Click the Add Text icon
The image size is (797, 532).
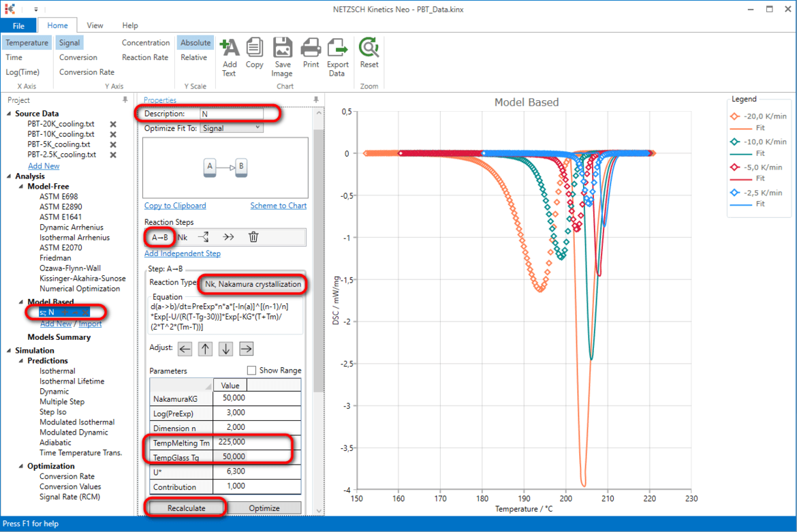(230, 48)
